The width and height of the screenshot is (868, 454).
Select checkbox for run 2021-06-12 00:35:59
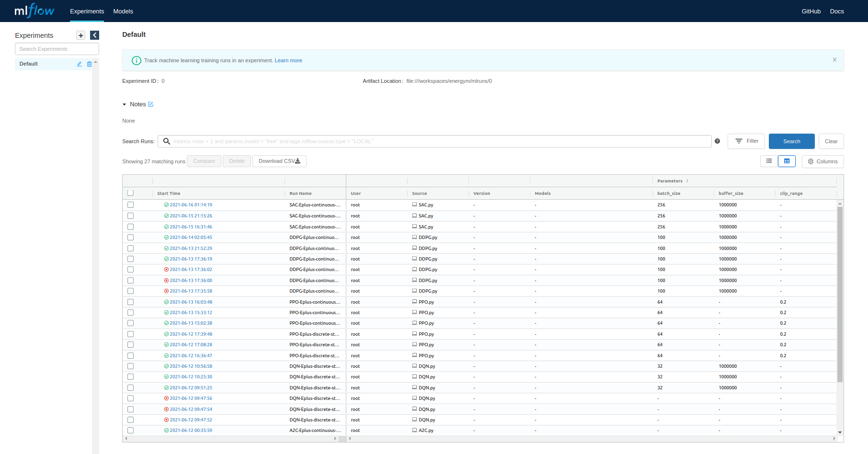(130, 431)
